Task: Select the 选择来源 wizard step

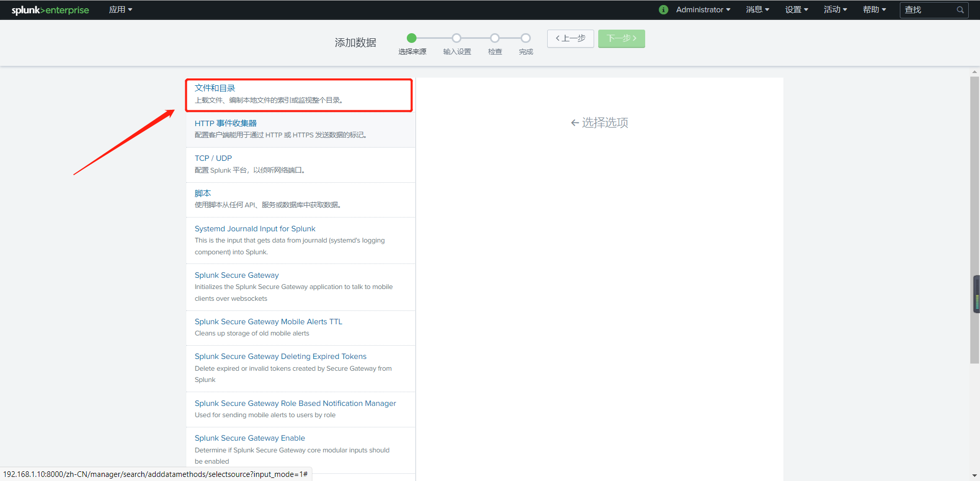Action: click(411, 38)
